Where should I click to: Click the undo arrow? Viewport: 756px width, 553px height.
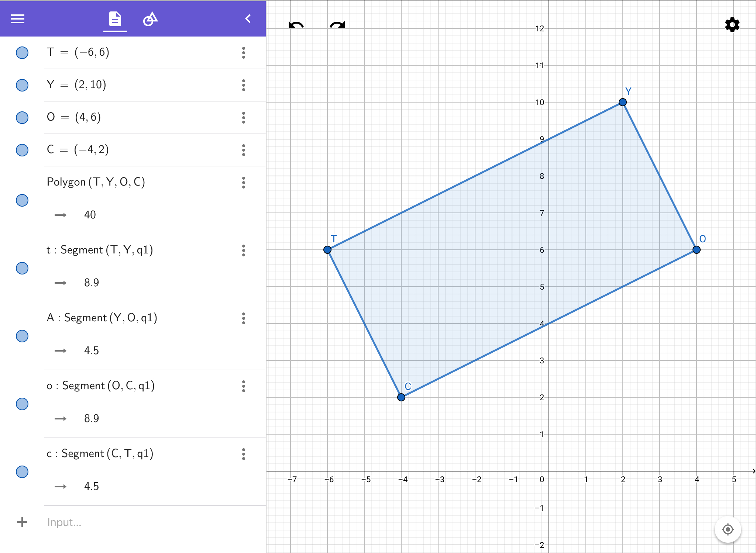296,25
